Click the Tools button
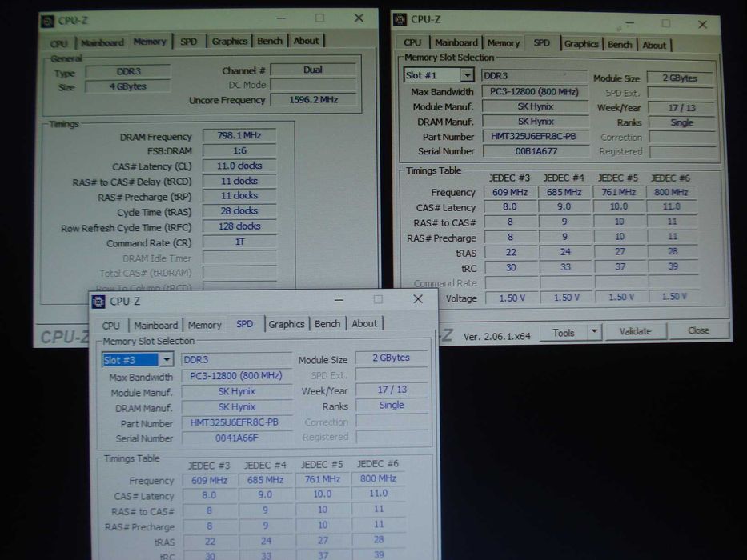 coord(564,333)
